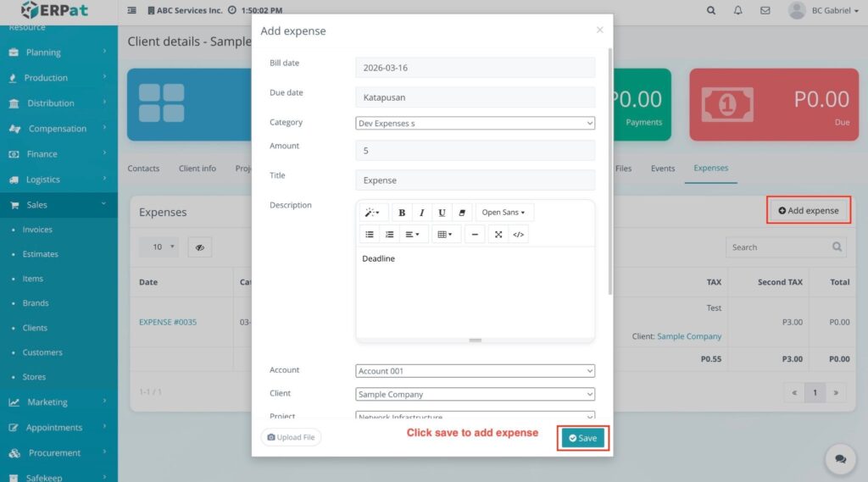The image size is (868, 482).
Task: Open paragraph alignment options
Action: 413,235
